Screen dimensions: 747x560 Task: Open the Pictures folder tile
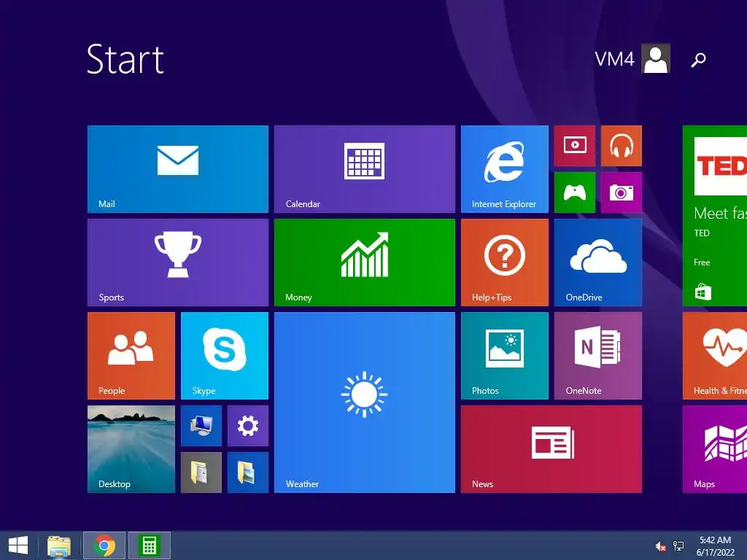pyautogui.click(x=248, y=472)
